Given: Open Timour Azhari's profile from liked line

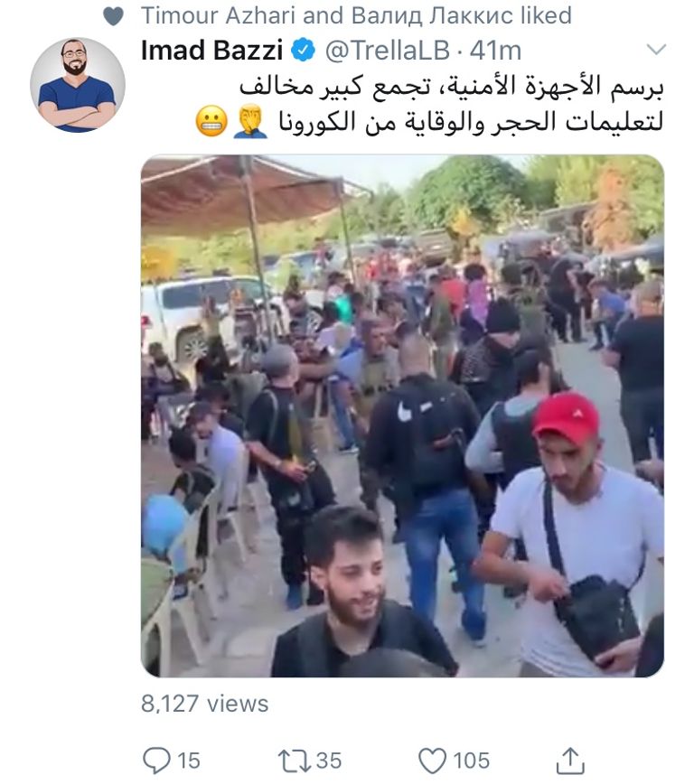Looking at the screenshot, I should pos(218,15).
